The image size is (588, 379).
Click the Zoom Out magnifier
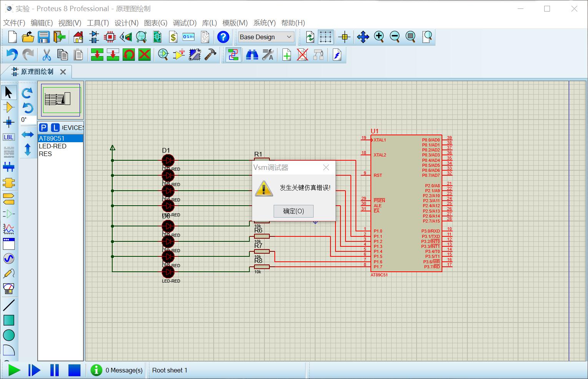point(395,37)
